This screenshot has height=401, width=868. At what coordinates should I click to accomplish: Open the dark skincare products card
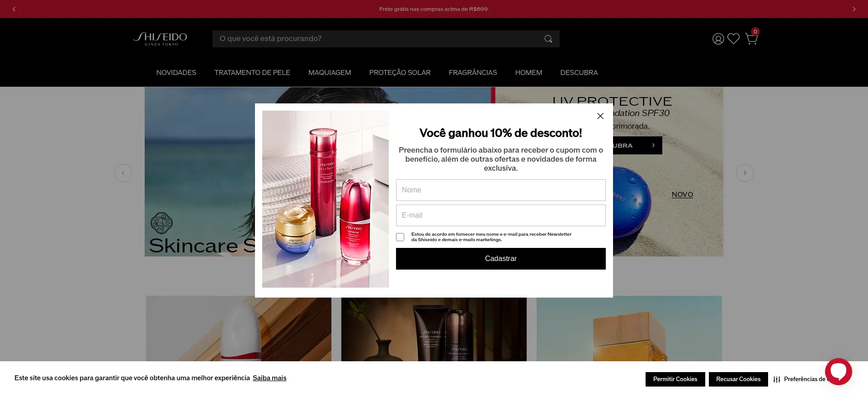pyautogui.click(x=434, y=329)
